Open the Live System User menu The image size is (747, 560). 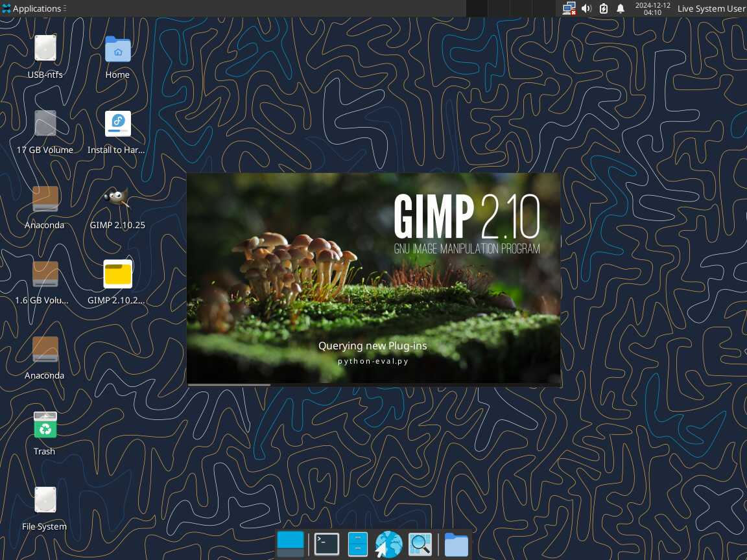pyautogui.click(x=711, y=8)
